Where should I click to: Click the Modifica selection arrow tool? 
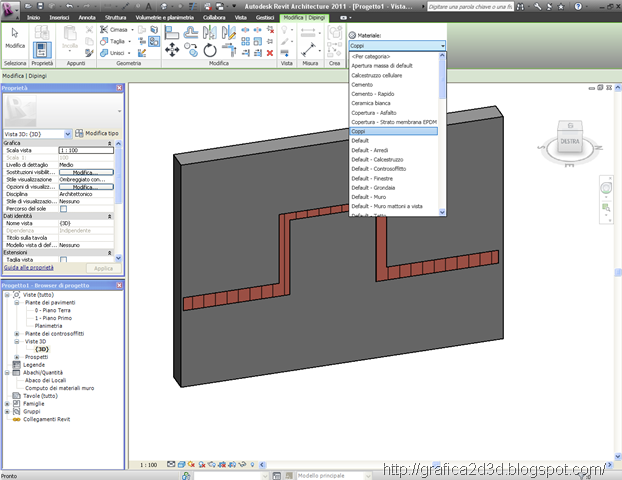point(15,36)
